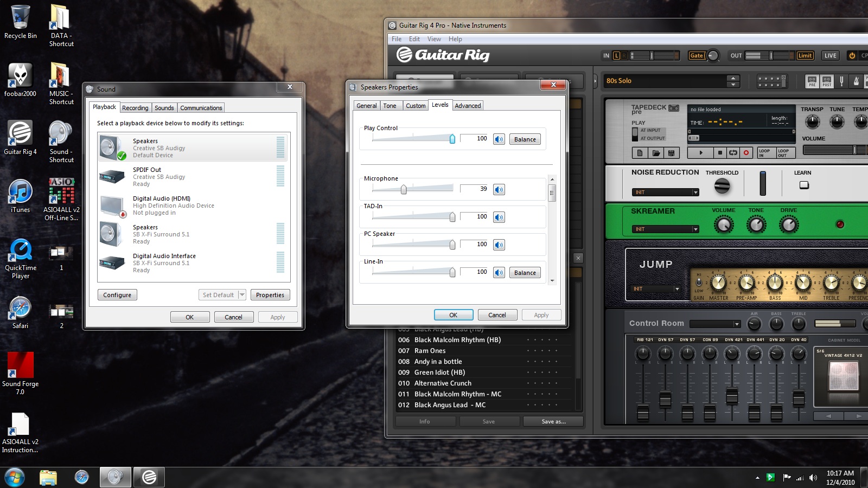The height and width of the screenshot is (488, 868).
Task: Open Guitar Rig View menu
Action: pos(434,39)
